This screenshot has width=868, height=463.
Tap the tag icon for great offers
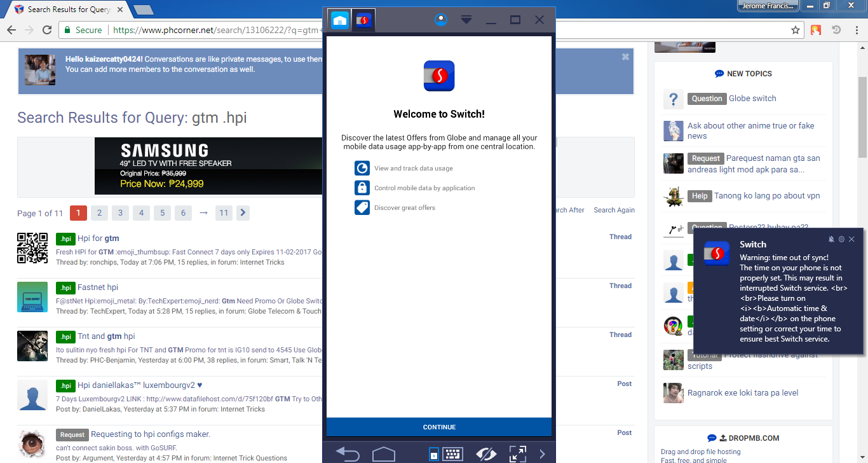362,207
